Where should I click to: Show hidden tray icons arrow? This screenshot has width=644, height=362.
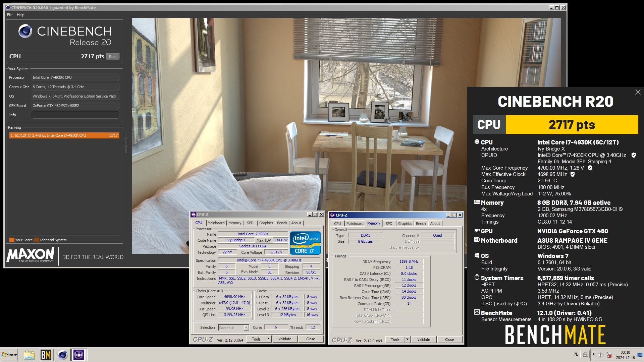(x=593, y=355)
